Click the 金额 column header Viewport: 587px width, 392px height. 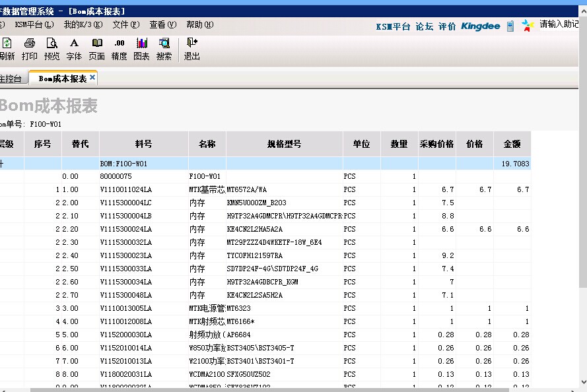point(512,144)
